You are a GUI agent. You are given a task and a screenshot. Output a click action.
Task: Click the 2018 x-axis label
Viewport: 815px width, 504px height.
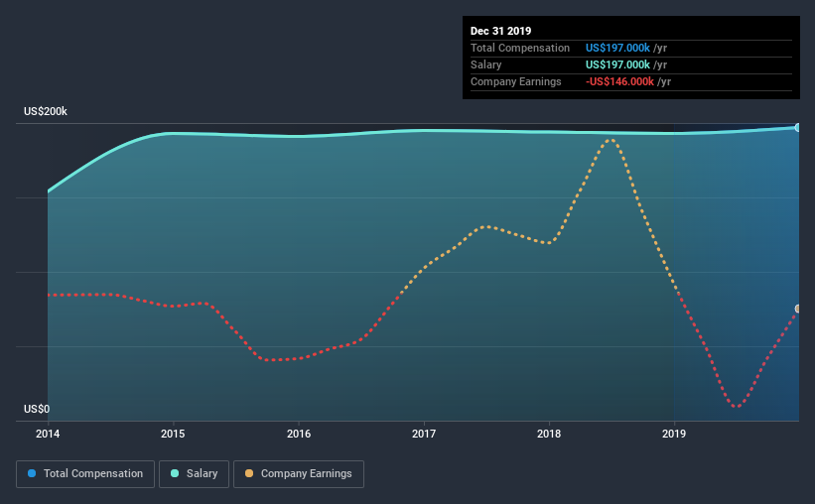(549, 434)
